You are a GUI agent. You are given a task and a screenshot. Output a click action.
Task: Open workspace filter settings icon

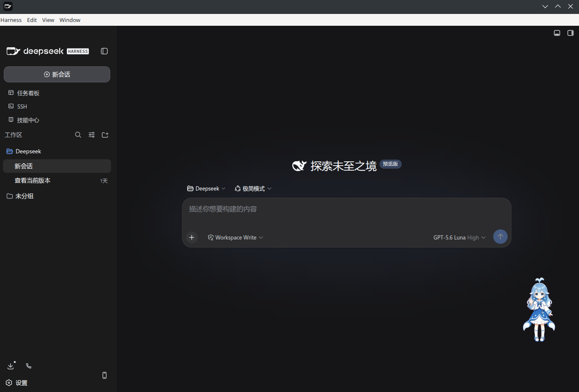(92, 135)
